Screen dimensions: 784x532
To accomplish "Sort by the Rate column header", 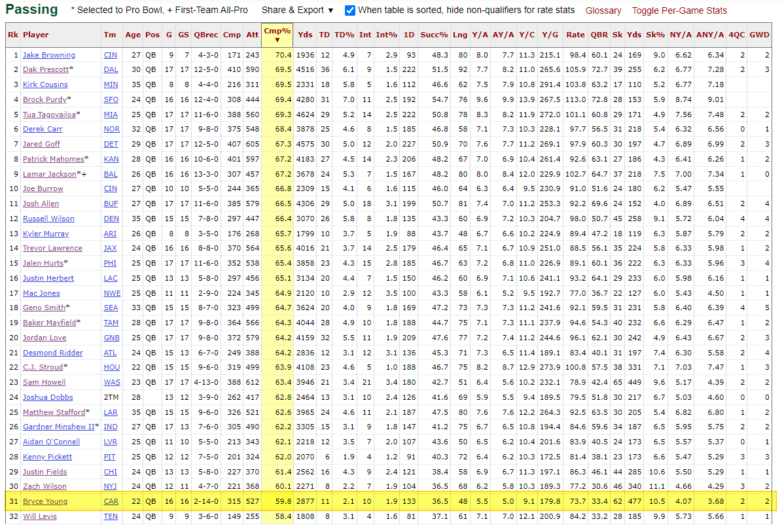I will (x=575, y=35).
